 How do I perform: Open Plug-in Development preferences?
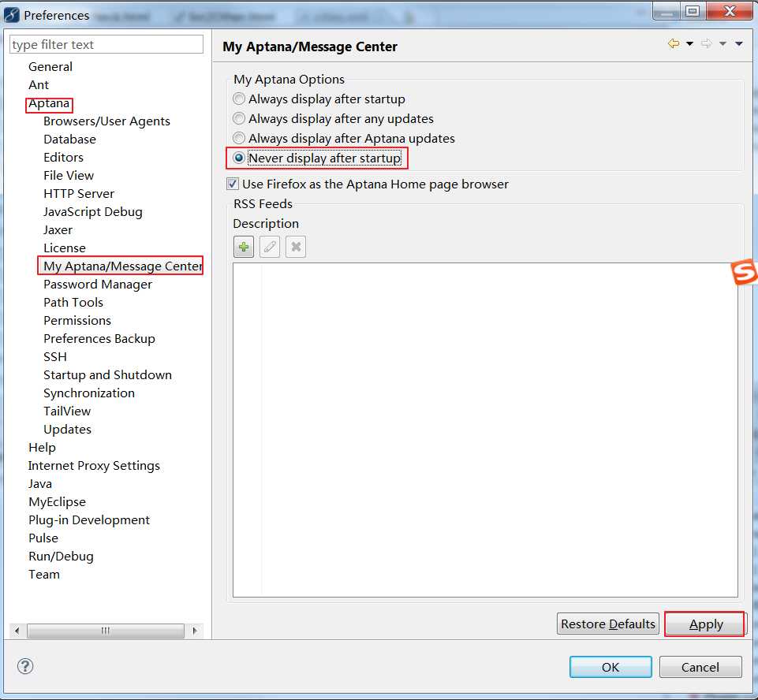(x=89, y=520)
